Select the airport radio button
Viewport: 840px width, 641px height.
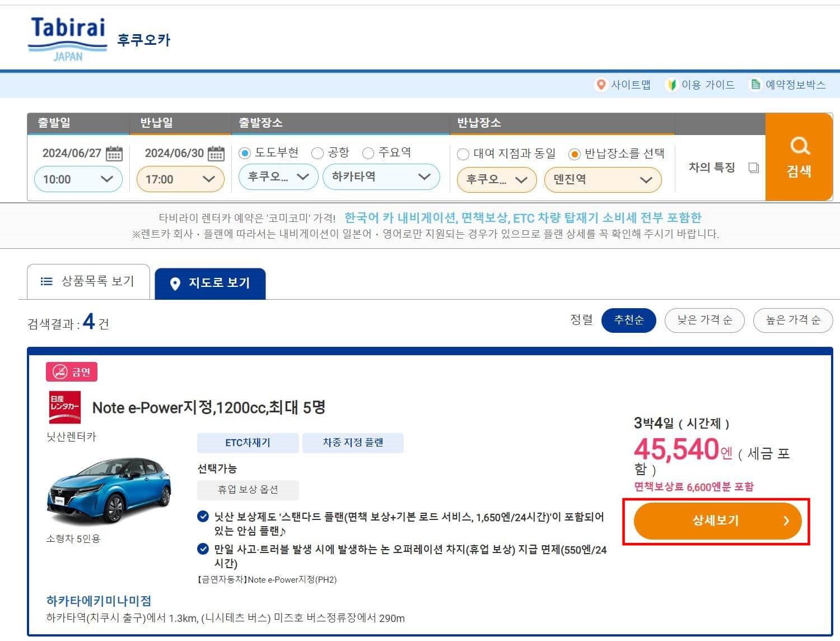(318, 153)
